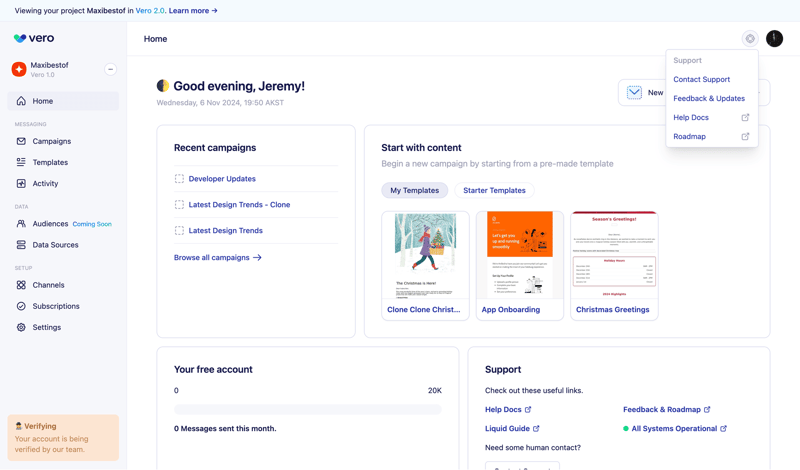
Task: Open the App Onboarding template thumbnail
Action: [x=519, y=256]
